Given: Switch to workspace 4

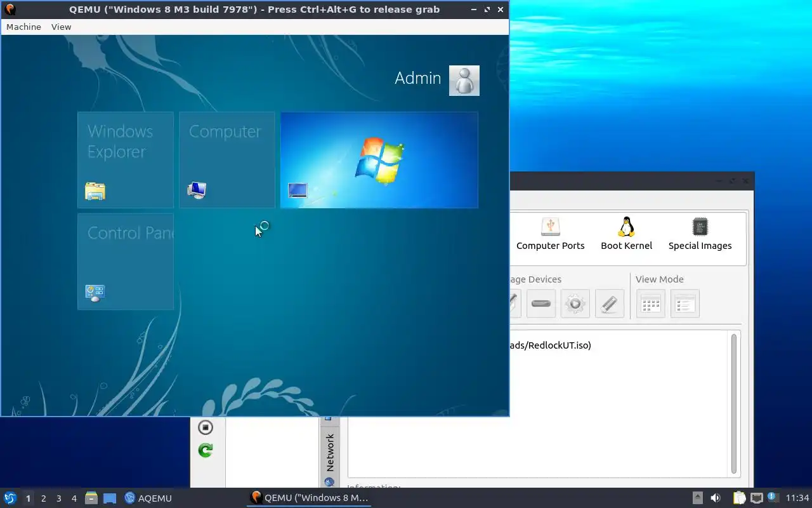Looking at the screenshot, I should tap(74, 498).
